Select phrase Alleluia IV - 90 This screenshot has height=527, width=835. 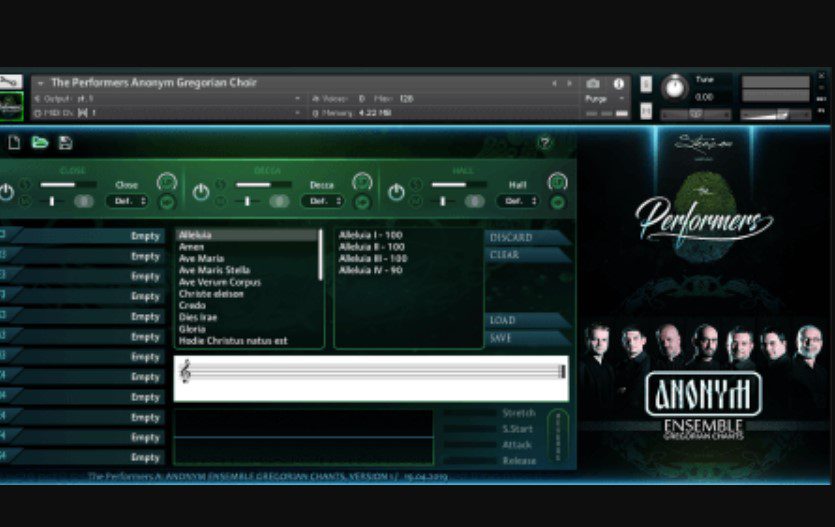click(x=371, y=270)
